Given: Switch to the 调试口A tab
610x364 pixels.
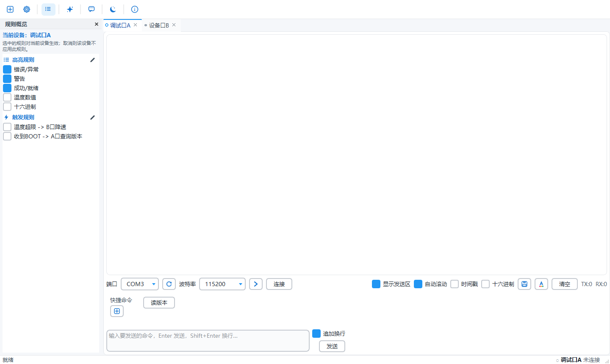Looking at the screenshot, I should point(120,25).
